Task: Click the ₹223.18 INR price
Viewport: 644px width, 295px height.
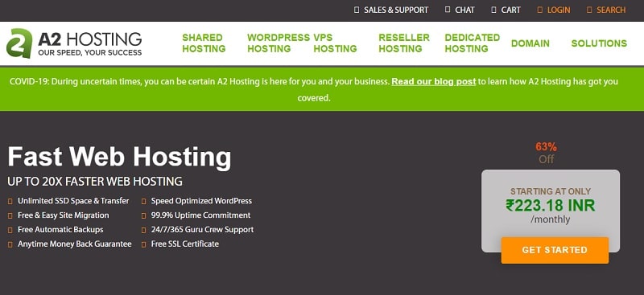Action: point(551,205)
